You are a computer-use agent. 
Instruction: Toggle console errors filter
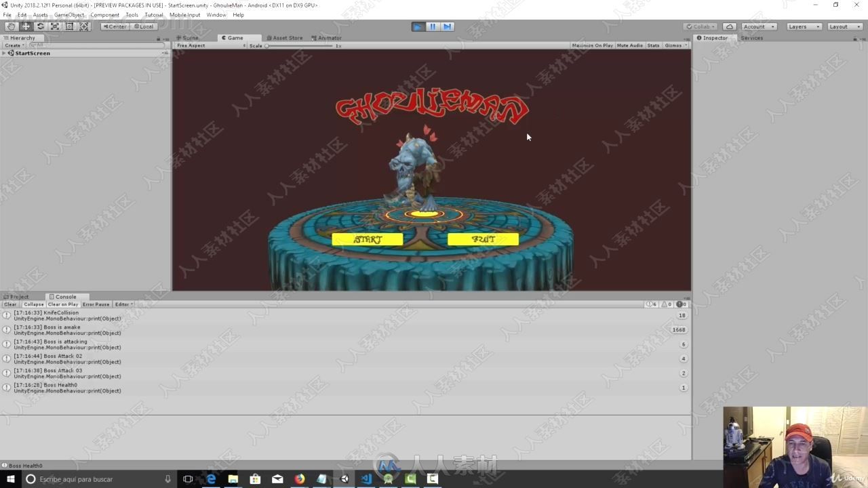click(x=682, y=304)
